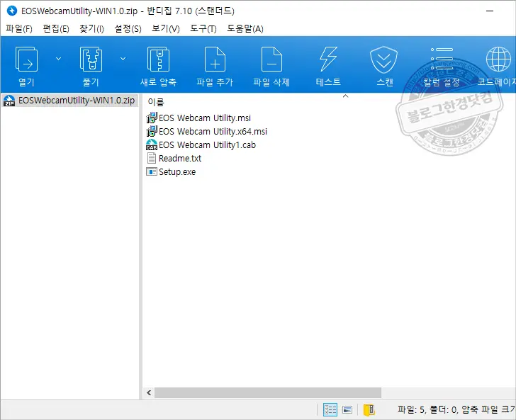
Task: Click the 테스트 (Test) lightning icon
Action: [328, 59]
